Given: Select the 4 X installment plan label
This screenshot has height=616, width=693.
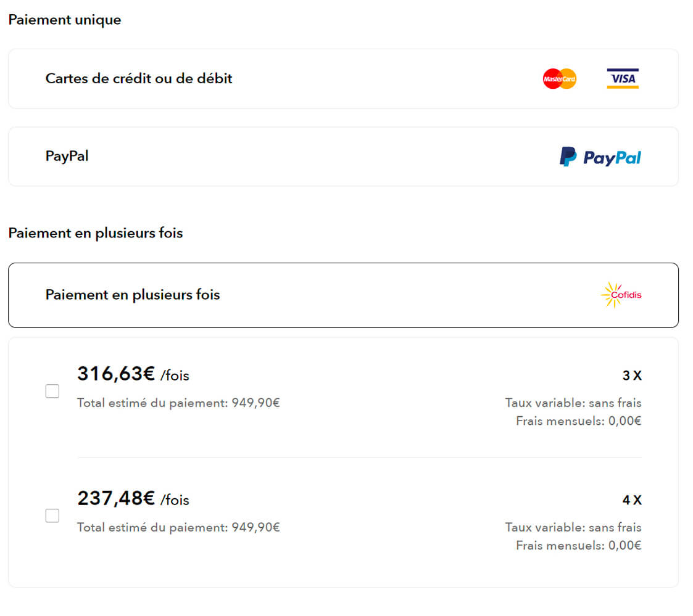Looking at the screenshot, I should tap(632, 500).
